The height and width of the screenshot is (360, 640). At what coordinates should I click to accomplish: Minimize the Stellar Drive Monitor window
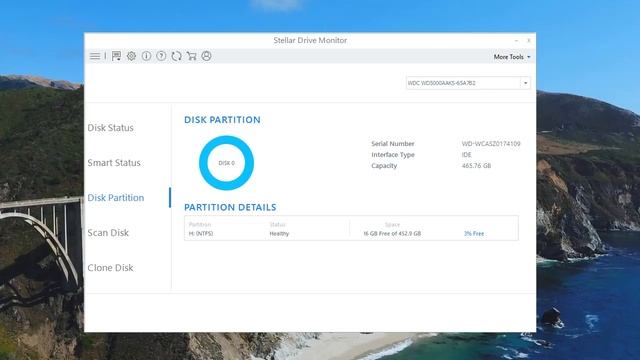pyautogui.click(x=516, y=40)
